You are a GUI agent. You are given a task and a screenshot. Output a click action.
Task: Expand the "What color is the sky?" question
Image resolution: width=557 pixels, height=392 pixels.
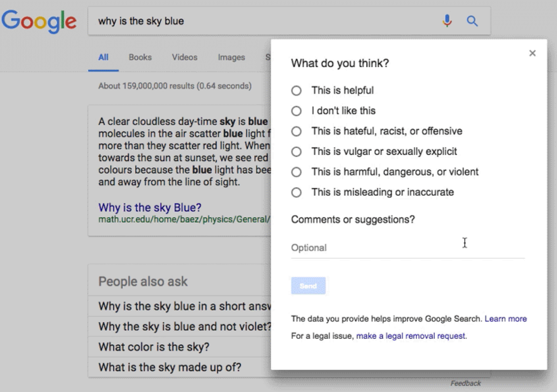tap(154, 347)
